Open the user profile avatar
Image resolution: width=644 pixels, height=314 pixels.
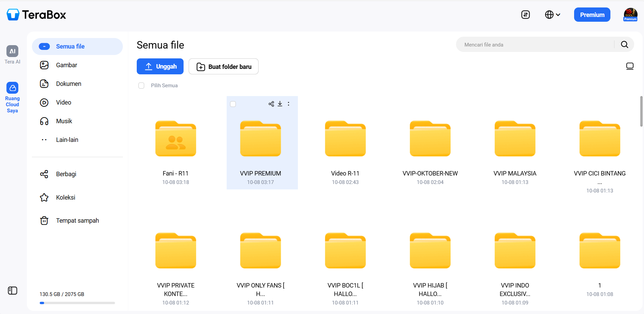pos(630,15)
